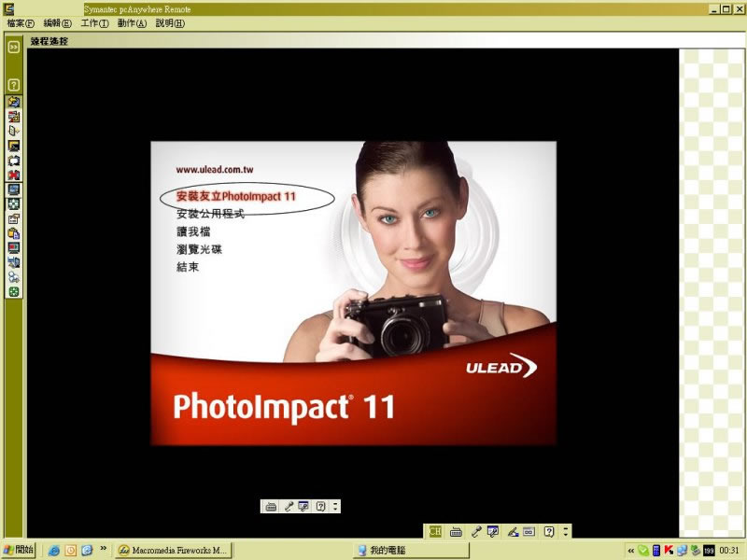Open the options arrow on the CH language bar

click(566, 531)
